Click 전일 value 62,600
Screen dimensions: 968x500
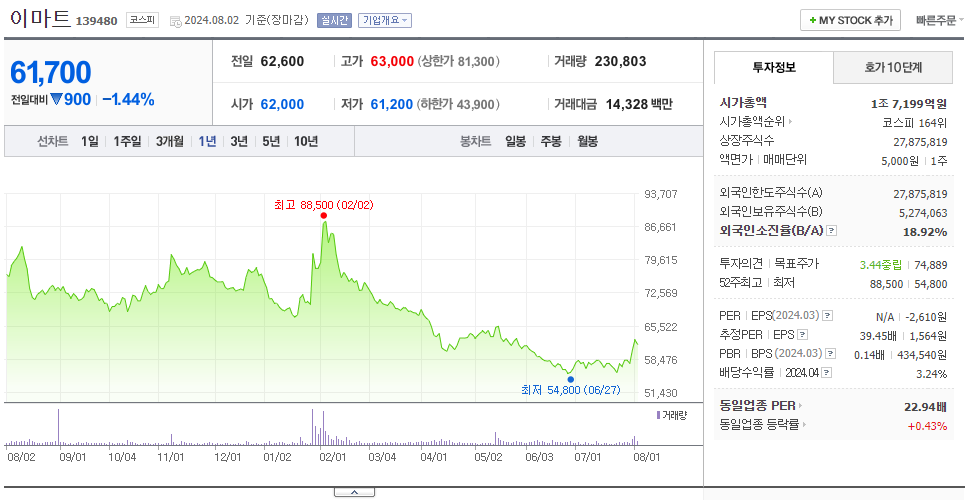tap(282, 61)
